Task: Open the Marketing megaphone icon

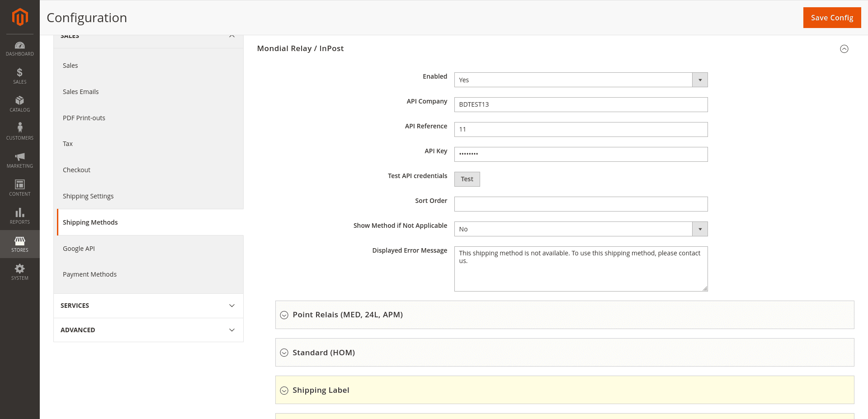Action: tap(20, 160)
